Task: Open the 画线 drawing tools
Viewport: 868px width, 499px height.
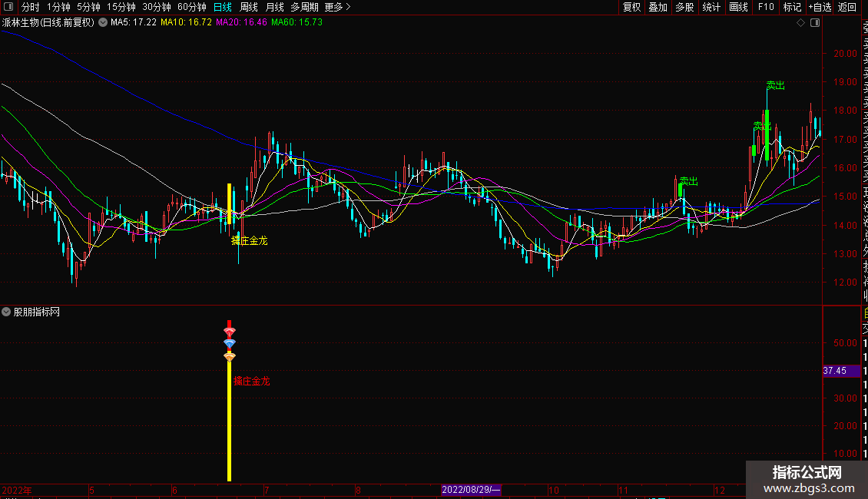Action: pos(738,7)
